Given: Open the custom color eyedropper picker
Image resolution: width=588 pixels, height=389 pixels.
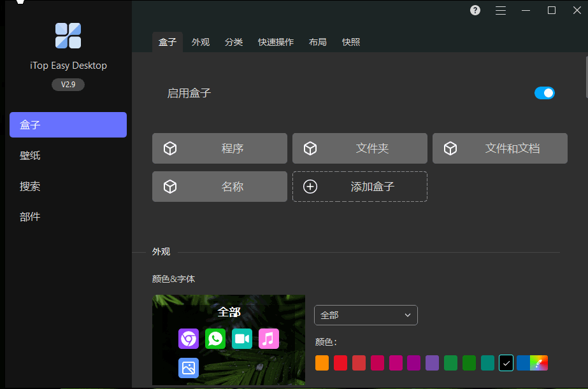Looking at the screenshot, I should tap(539, 363).
